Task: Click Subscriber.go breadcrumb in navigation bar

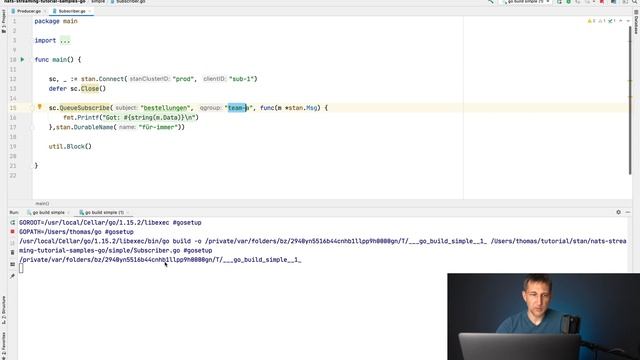Action: tap(128, 2)
